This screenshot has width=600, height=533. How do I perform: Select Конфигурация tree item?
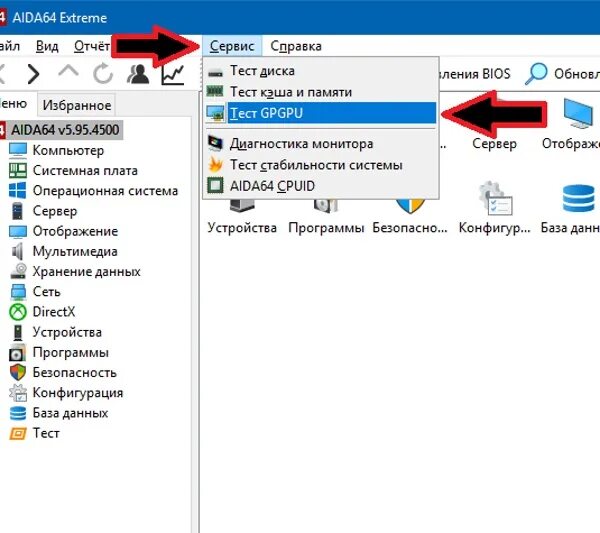(78, 393)
